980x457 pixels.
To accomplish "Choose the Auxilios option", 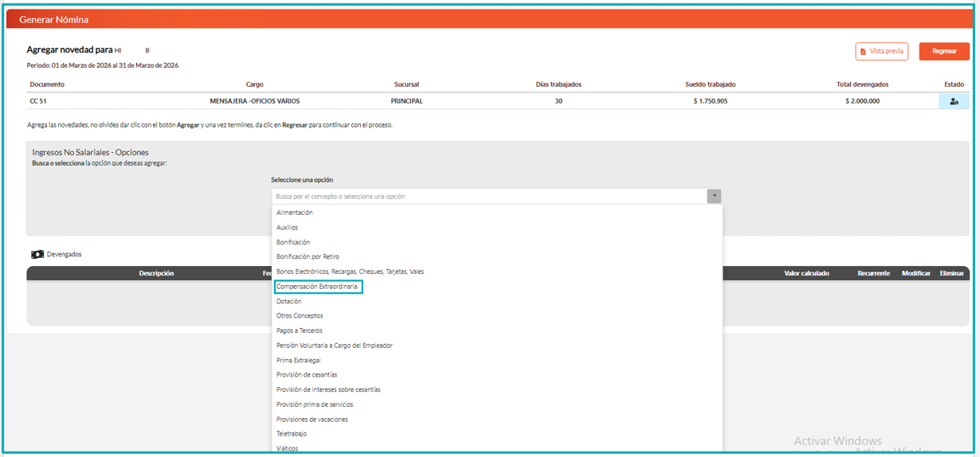I will point(287,228).
